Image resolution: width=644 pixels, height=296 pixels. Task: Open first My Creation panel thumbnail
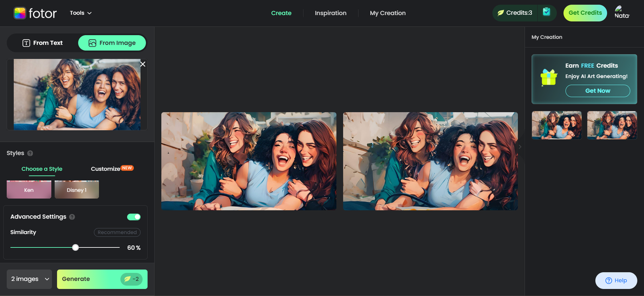556,125
